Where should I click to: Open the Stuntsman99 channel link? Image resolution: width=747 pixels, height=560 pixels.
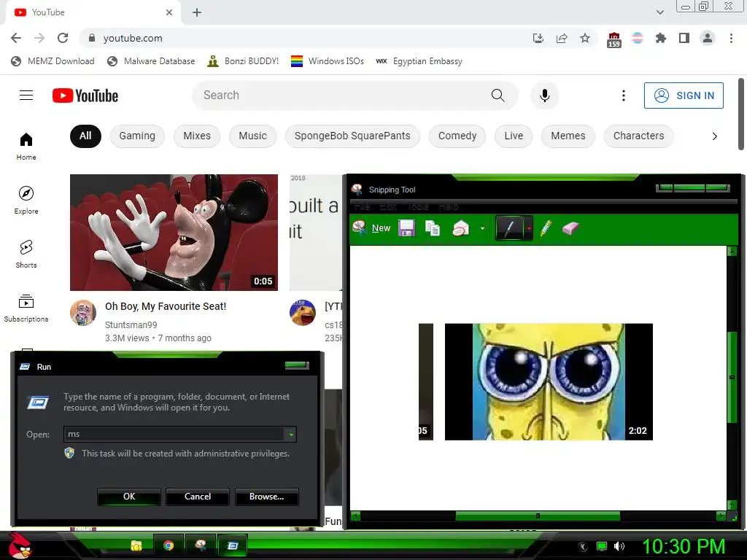pyautogui.click(x=131, y=324)
